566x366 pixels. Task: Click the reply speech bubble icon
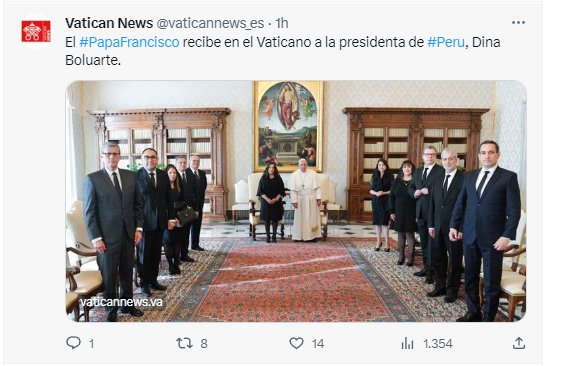coord(73,343)
